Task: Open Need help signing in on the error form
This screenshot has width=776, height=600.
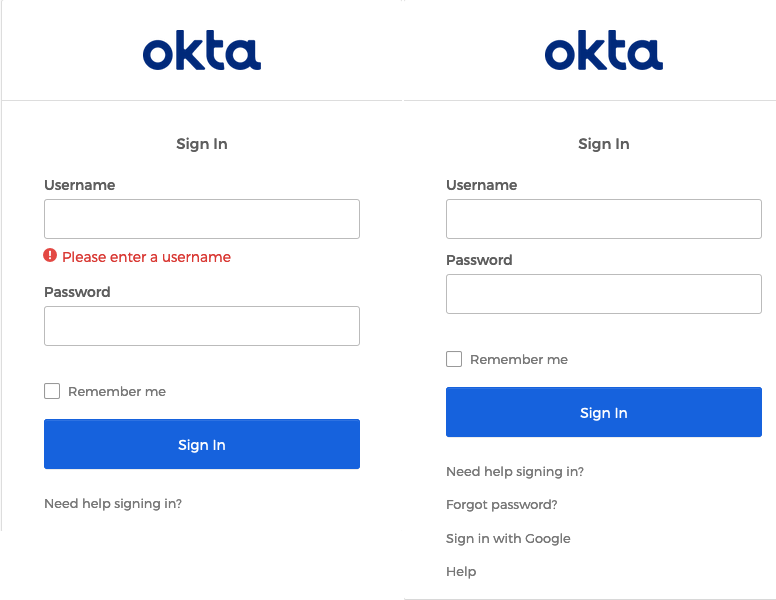Action: [x=113, y=504]
